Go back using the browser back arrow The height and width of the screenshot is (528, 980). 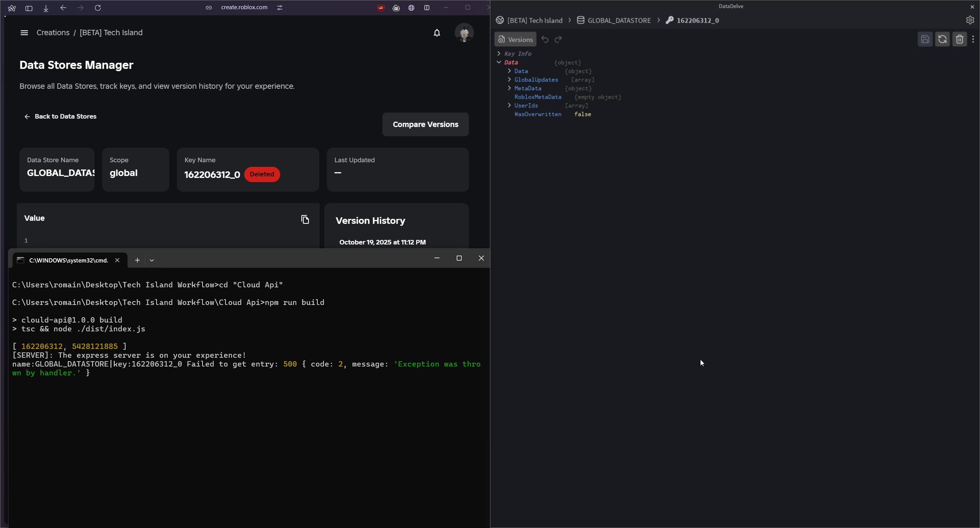[63, 8]
